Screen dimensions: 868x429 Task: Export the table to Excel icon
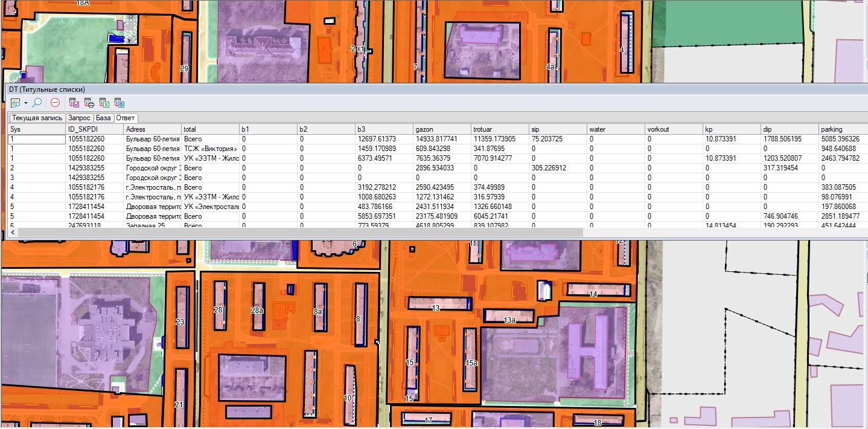point(104,103)
